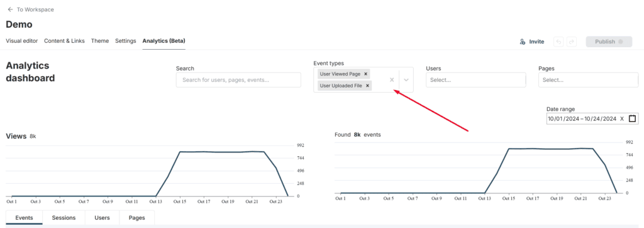Screen dimensions: 644x228
Task: Click the Found 8k events label
Action: 358,135
